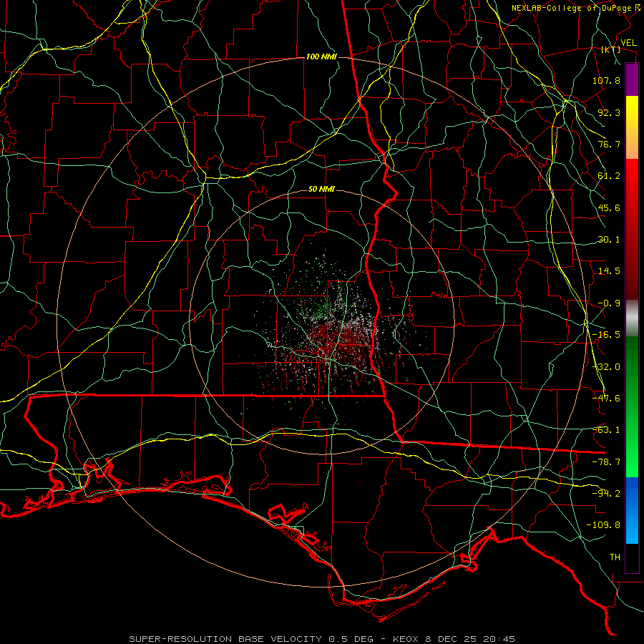Viewport: 644px width, 644px height.
Task: Click the blue segment of the color bar
Action: pos(632,510)
